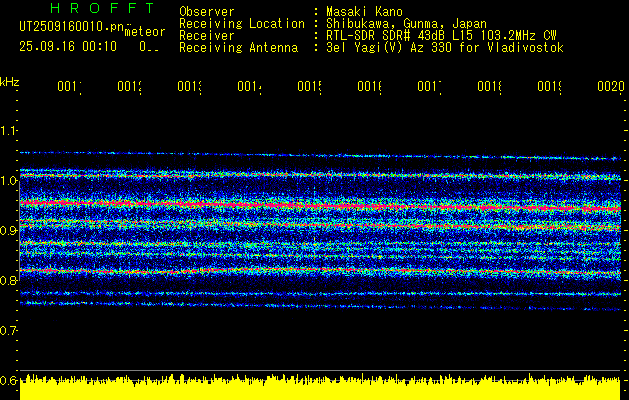Select the date stamp 25.09.16 00:10

click(68, 47)
